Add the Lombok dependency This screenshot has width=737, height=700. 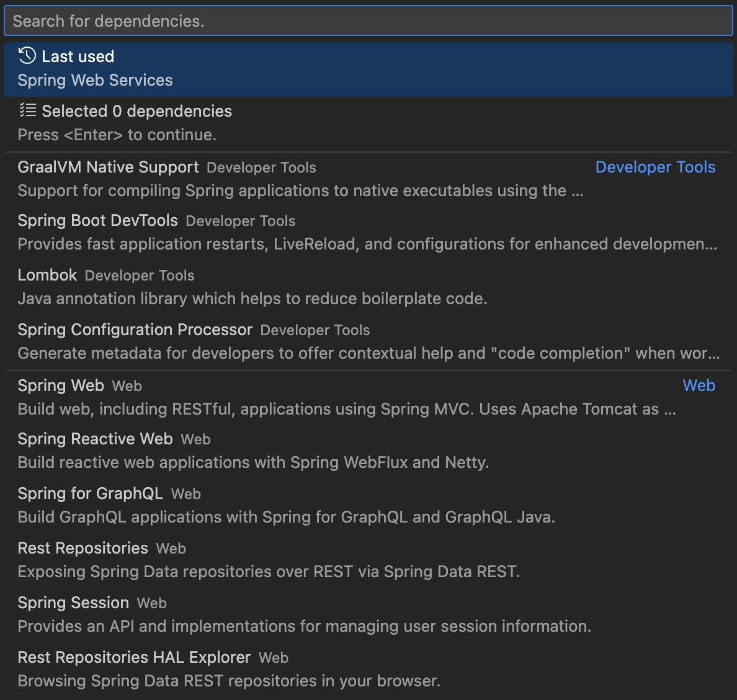click(x=368, y=287)
